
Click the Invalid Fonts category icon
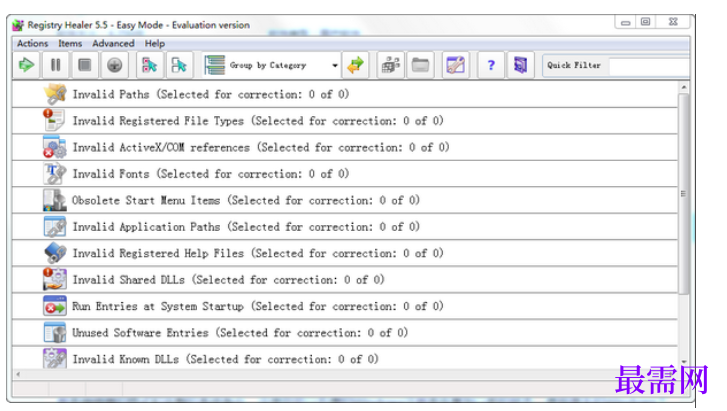(x=54, y=174)
